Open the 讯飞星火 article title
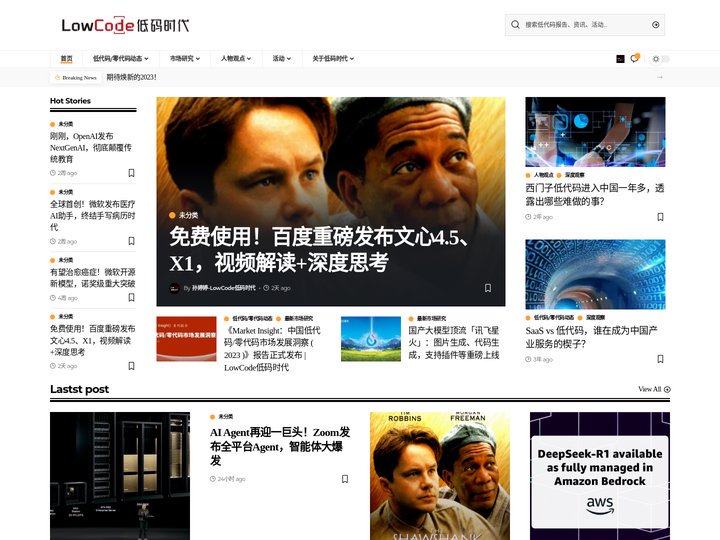This screenshot has height=540, width=720. [x=454, y=343]
